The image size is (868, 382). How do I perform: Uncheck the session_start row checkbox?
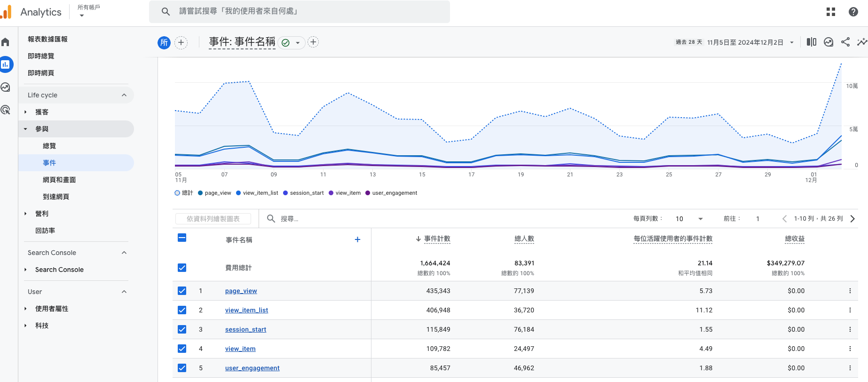click(x=182, y=329)
